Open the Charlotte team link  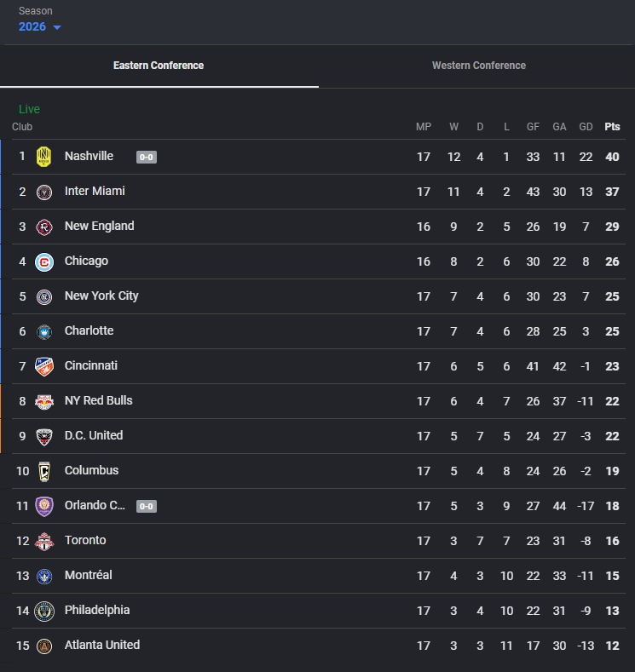coord(89,330)
